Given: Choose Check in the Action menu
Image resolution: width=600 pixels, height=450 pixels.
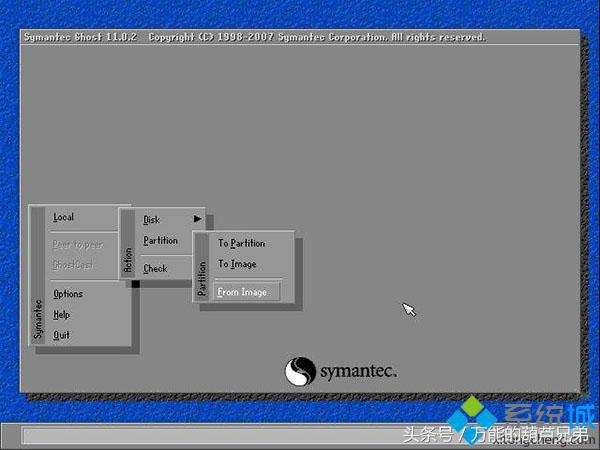Looking at the screenshot, I should click(155, 269).
